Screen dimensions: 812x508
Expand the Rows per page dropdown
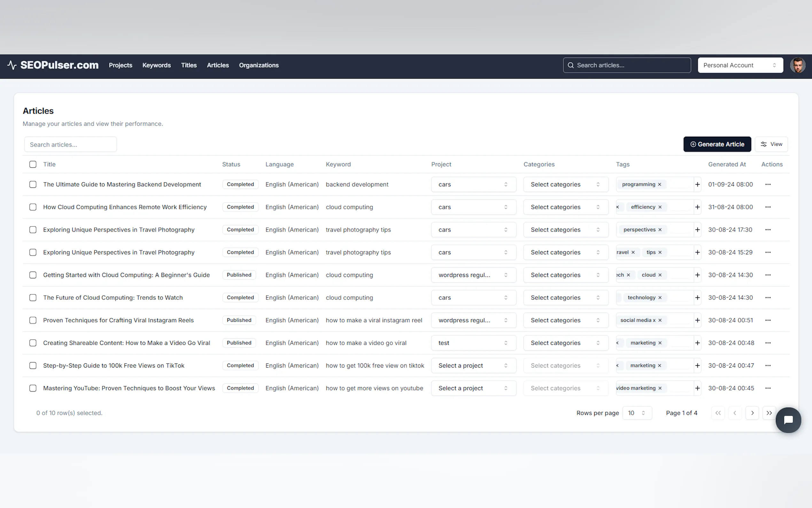point(637,413)
